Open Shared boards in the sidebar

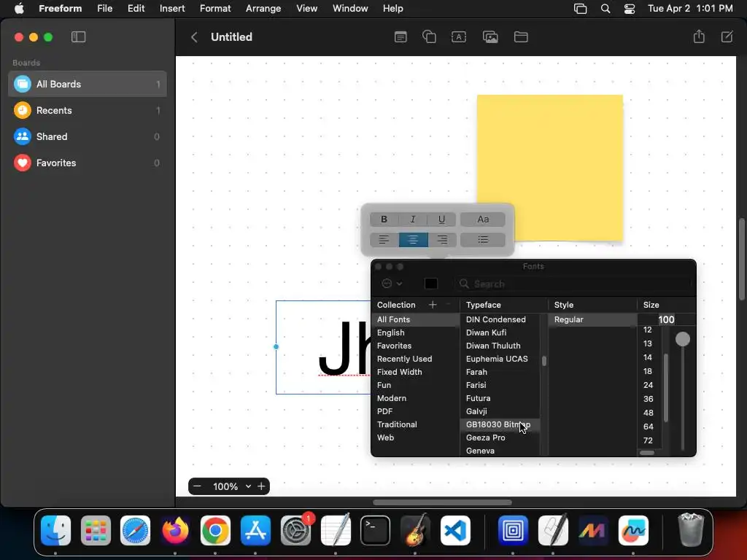pyautogui.click(x=88, y=136)
